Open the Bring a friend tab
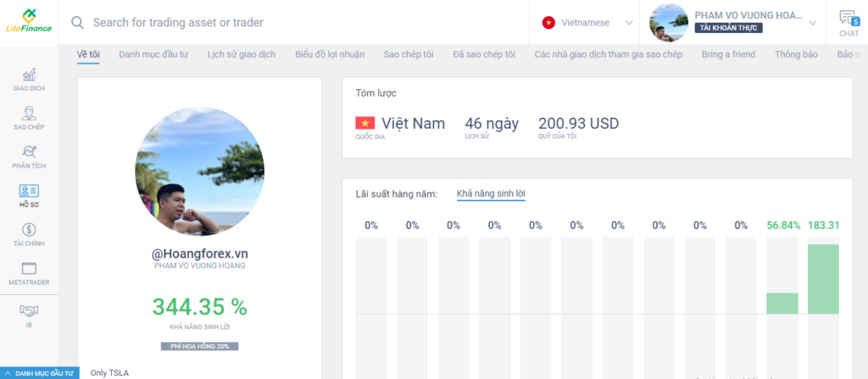 point(728,54)
